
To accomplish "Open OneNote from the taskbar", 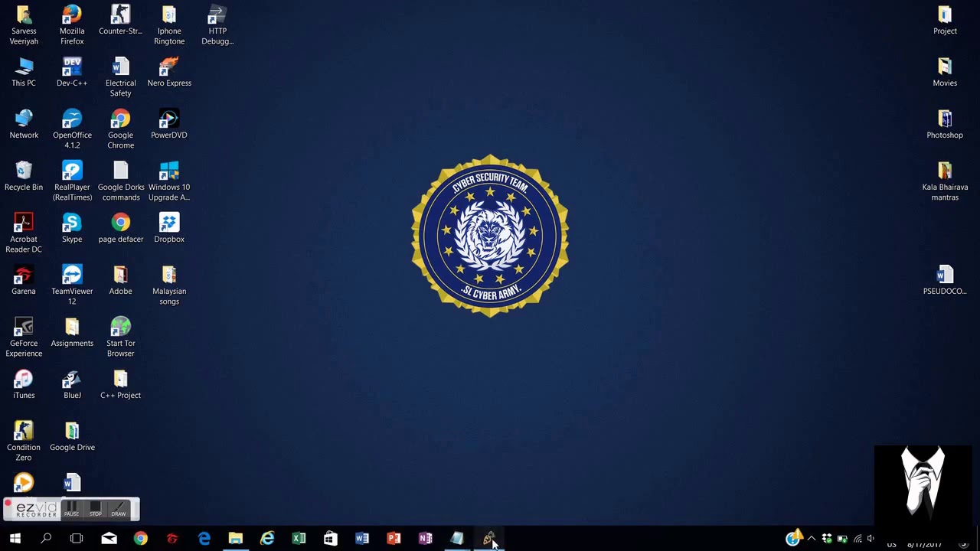I will [425, 539].
